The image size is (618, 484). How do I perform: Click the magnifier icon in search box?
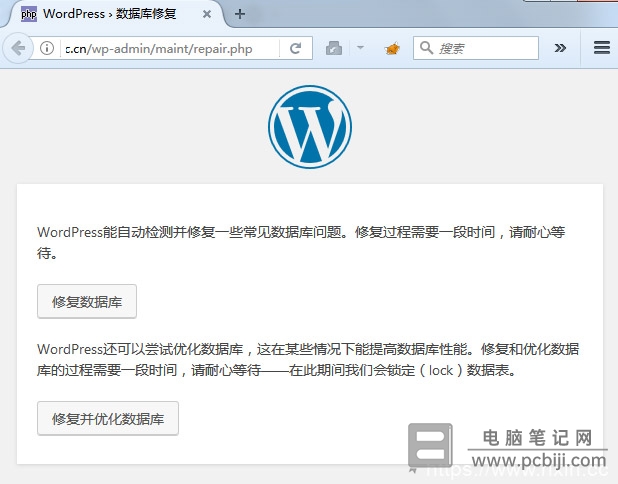point(426,48)
